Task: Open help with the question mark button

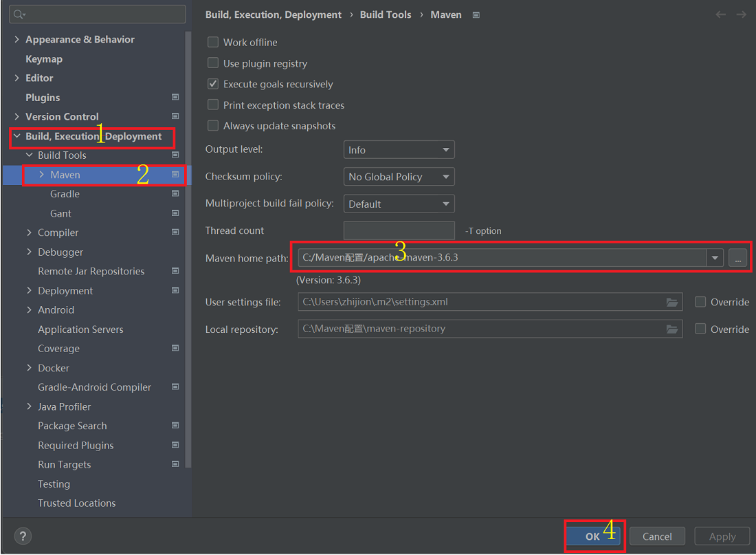Action: coord(23,536)
